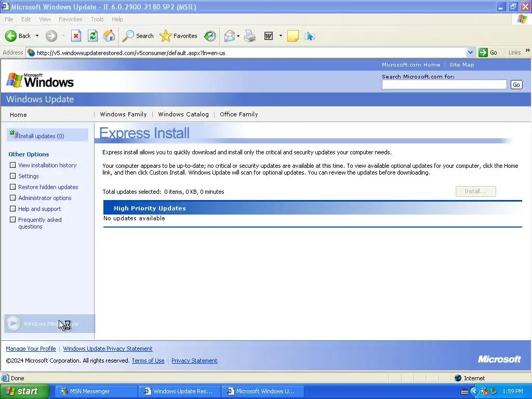
Task: Go to the home page icon
Action: [x=109, y=36]
